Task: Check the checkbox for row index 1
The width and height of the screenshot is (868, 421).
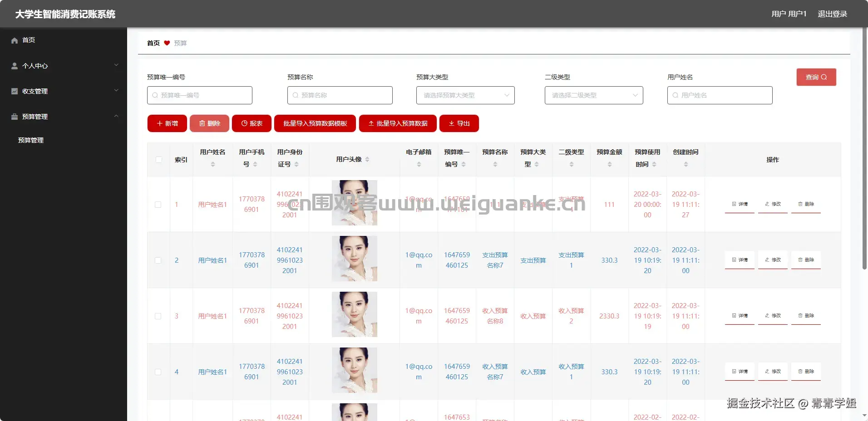Action: pos(158,205)
